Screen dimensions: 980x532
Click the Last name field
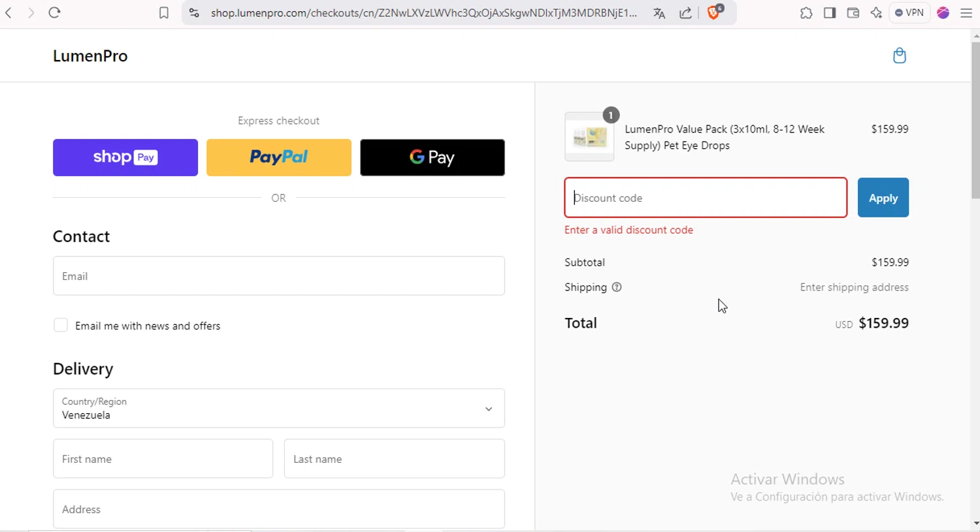[x=395, y=459]
